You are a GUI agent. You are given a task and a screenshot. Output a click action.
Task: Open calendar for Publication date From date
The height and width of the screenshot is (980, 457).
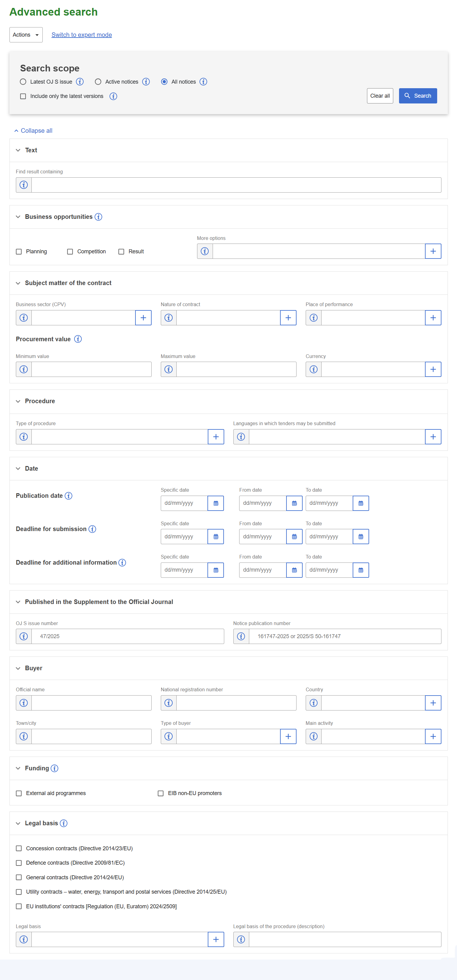click(x=294, y=503)
